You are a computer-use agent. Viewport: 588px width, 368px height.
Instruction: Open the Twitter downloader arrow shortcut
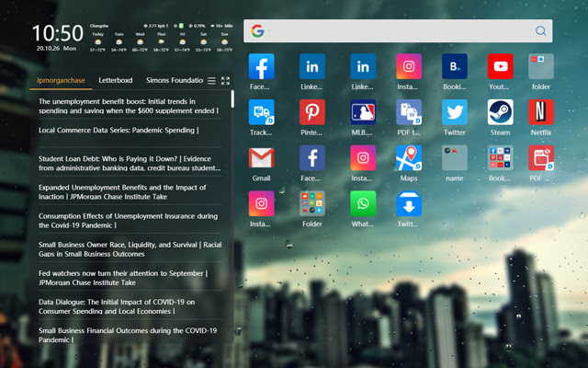[x=409, y=203]
